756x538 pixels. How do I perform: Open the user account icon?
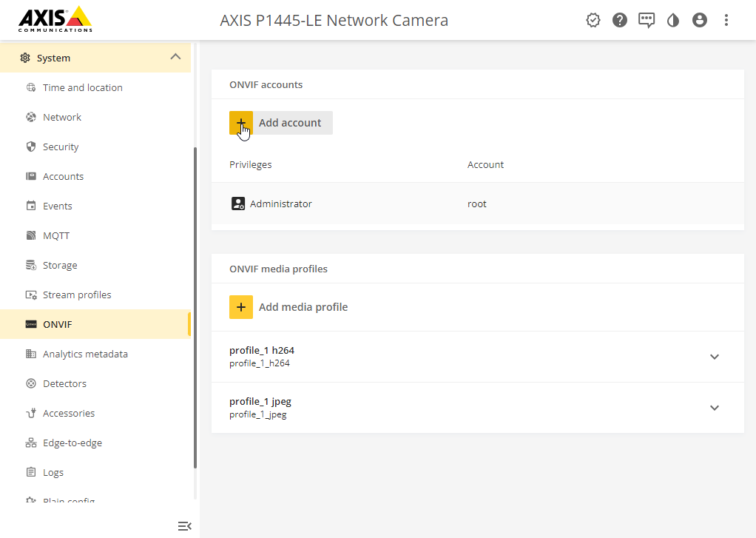point(700,20)
